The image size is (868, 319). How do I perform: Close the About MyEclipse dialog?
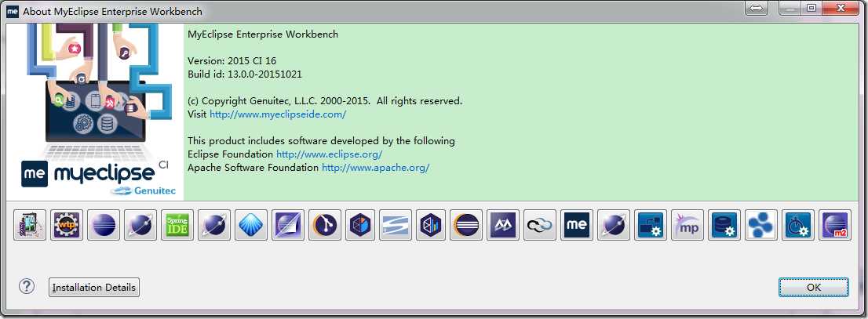[841, 8]
